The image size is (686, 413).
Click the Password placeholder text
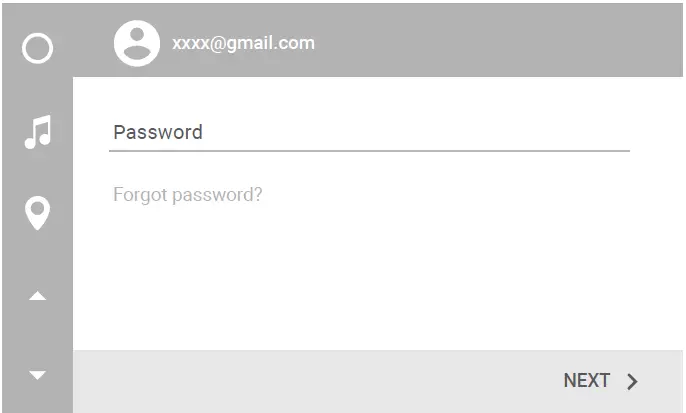coord(158,132)
